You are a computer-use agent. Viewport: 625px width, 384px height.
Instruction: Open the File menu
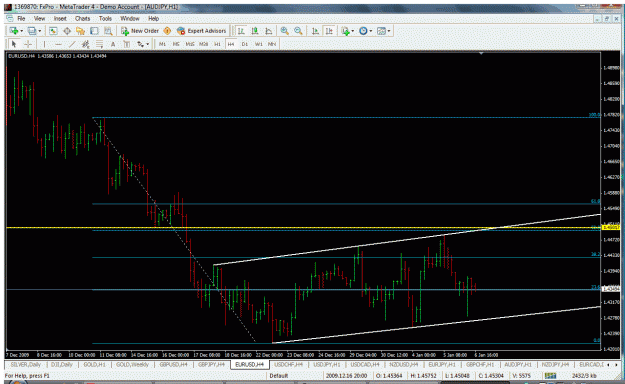(21, 18)
